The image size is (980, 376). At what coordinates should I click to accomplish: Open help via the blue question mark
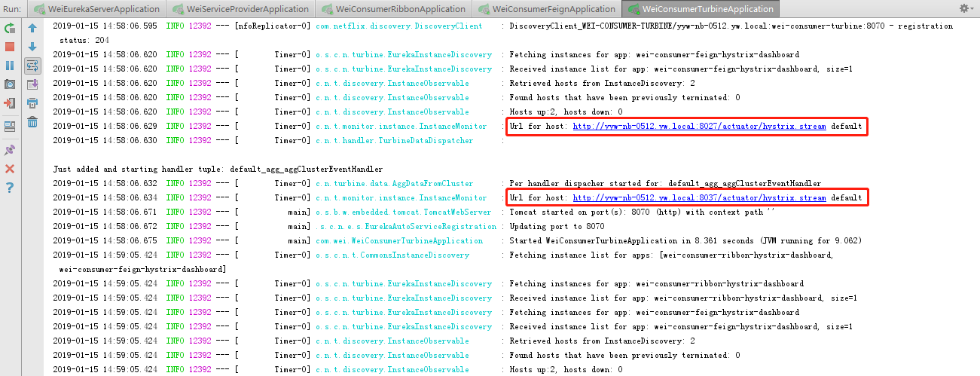pos(10,188)
